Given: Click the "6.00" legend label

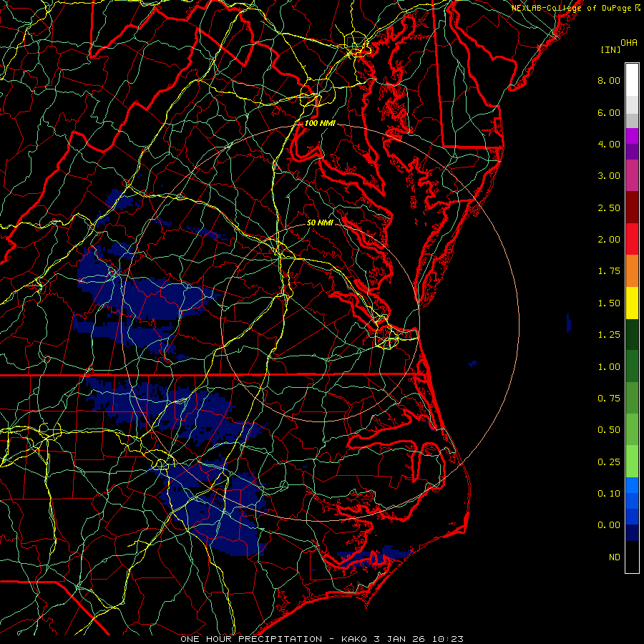Looking at the screenshot, I should pyautogui.click(x=609, y=112).
